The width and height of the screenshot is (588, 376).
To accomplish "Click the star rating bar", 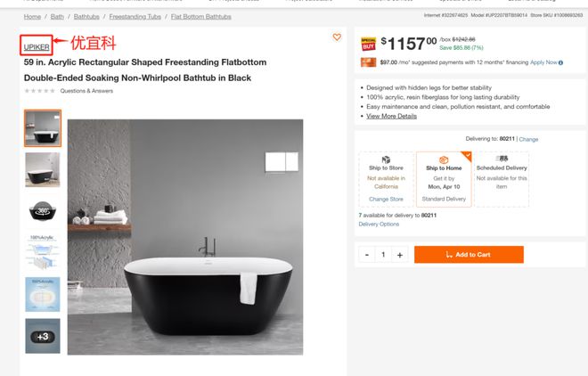I will point(39,91).
